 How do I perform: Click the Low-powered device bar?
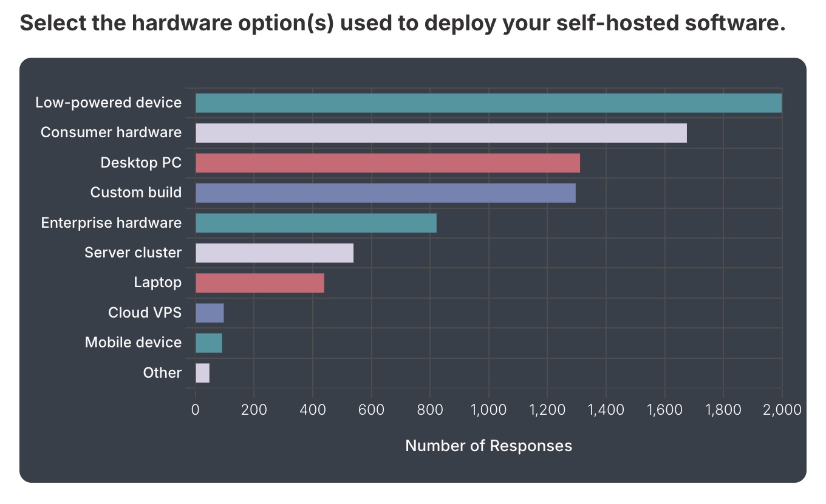coord(486,102)
